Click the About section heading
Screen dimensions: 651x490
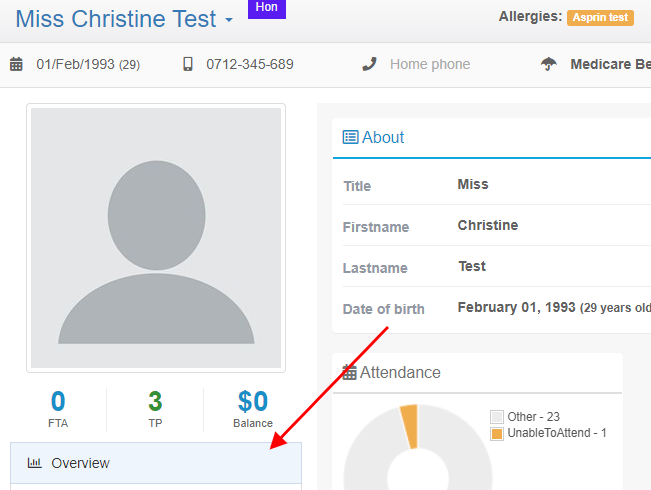pyautogui.click(x=383, y=137)
